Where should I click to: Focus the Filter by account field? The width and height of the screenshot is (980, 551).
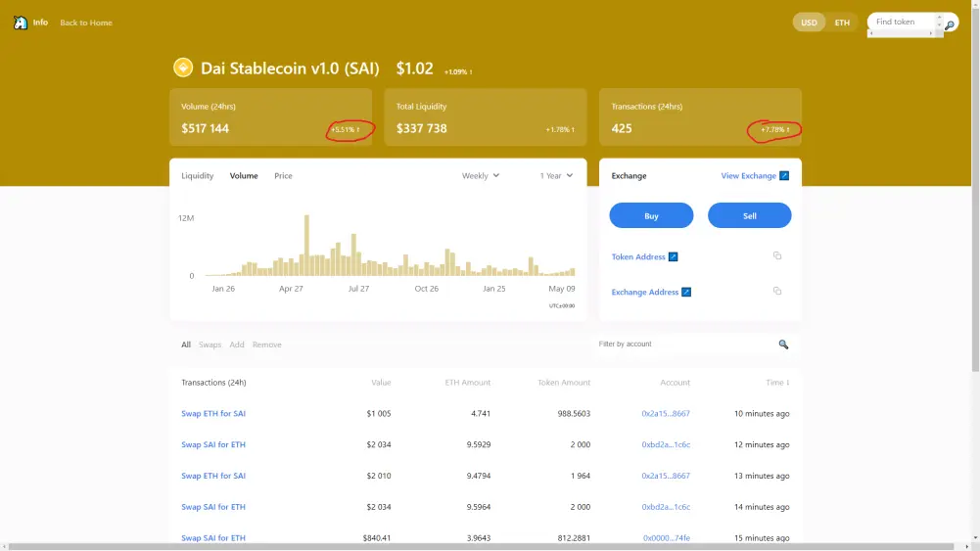point(684,344)
